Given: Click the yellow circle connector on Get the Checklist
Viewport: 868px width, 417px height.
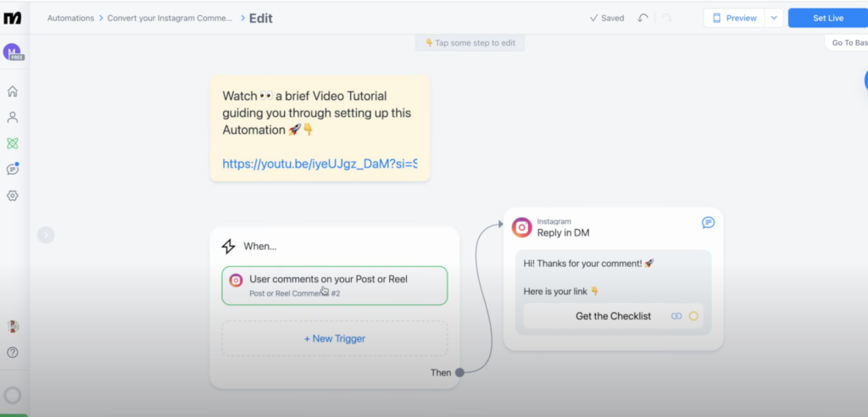Looking at the screenshot, I should (693, 316).
